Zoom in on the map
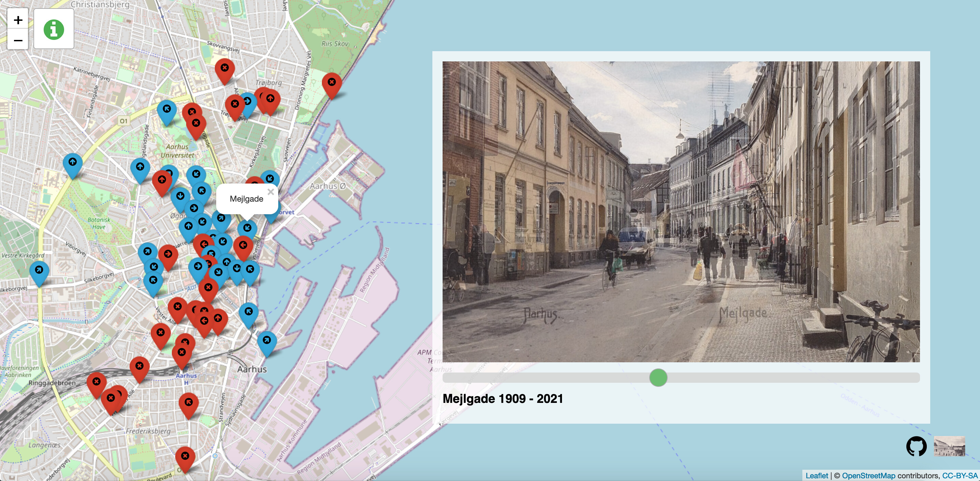Viewport: 980px width, 481px height. pos(18,20)
